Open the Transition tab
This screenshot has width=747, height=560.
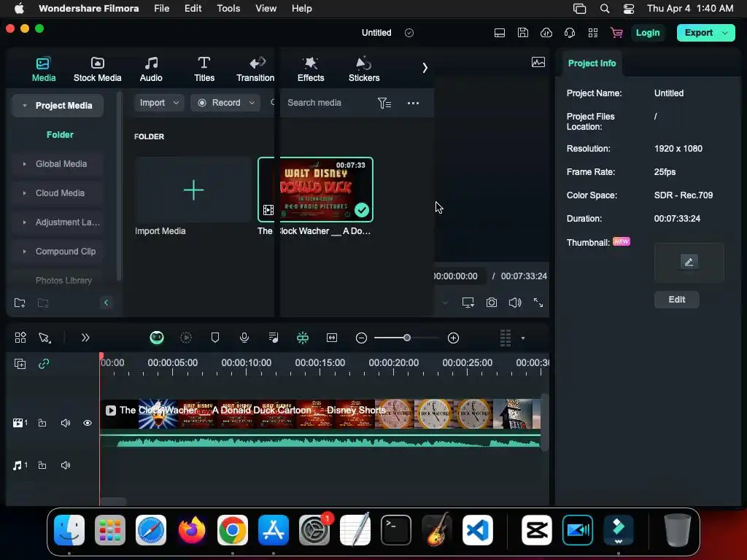[255, 69]
